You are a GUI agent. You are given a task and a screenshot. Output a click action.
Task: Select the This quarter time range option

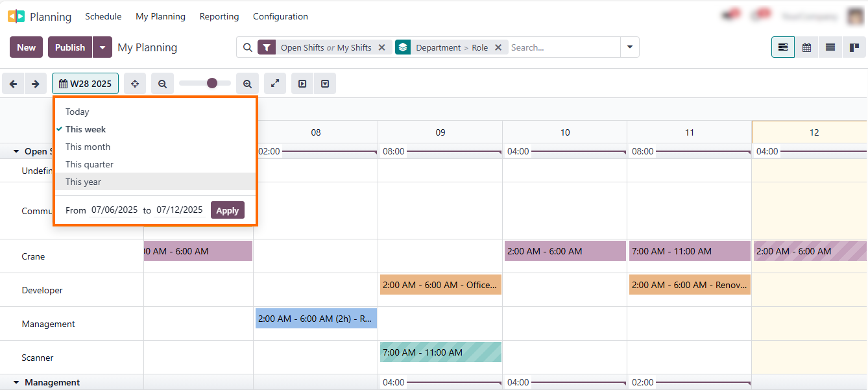(90, 164)
